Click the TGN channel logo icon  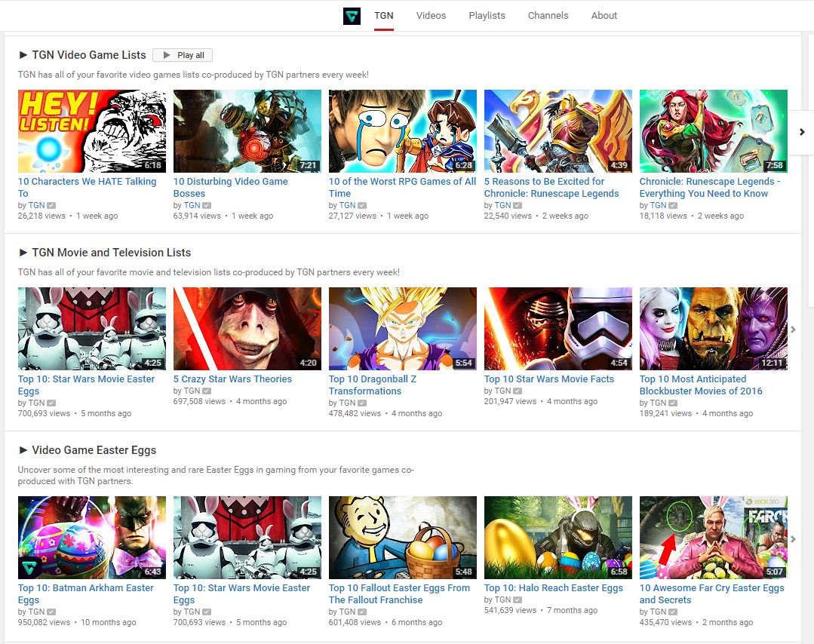352,16
